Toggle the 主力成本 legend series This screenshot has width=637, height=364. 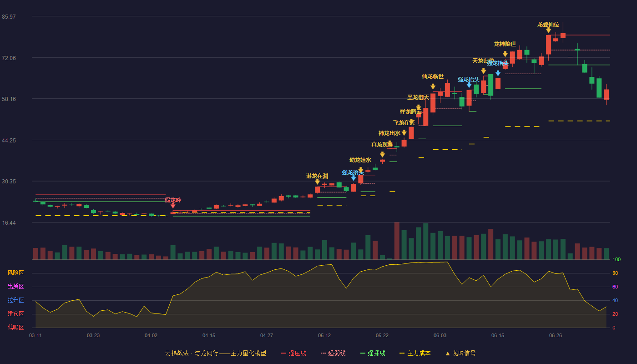[x=415, y=353]
